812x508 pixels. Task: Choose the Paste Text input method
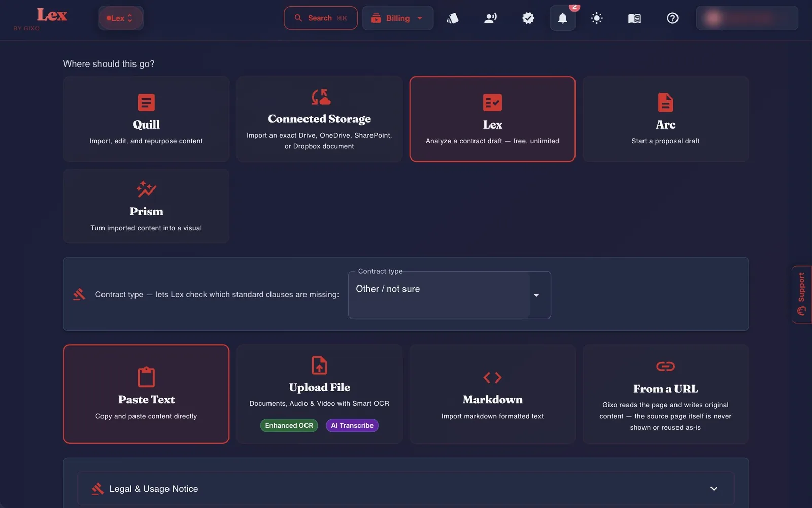point(146,394)
